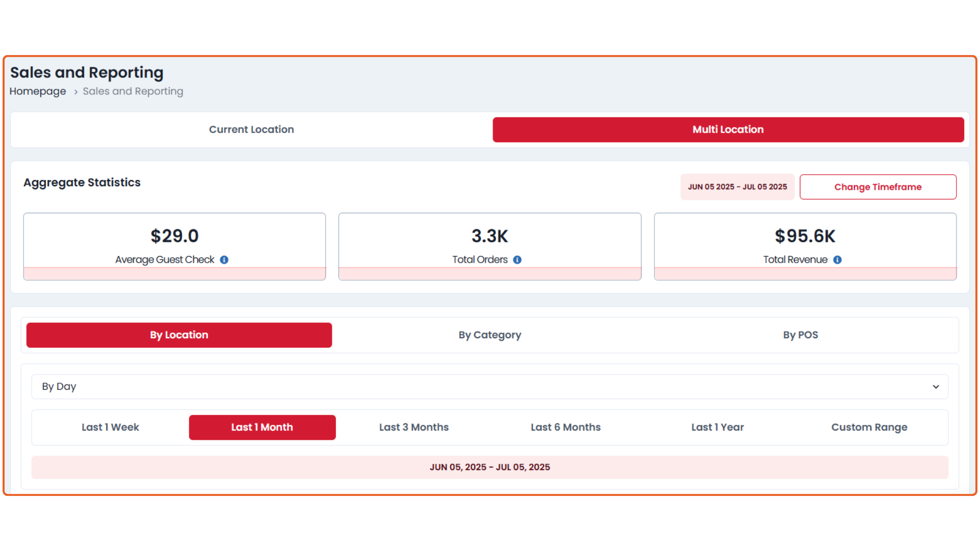Image resolution: width=980 pixels, height=551 pixels.
Task: Click the $95.6K Total Revenue card
Action: point(805,240)
